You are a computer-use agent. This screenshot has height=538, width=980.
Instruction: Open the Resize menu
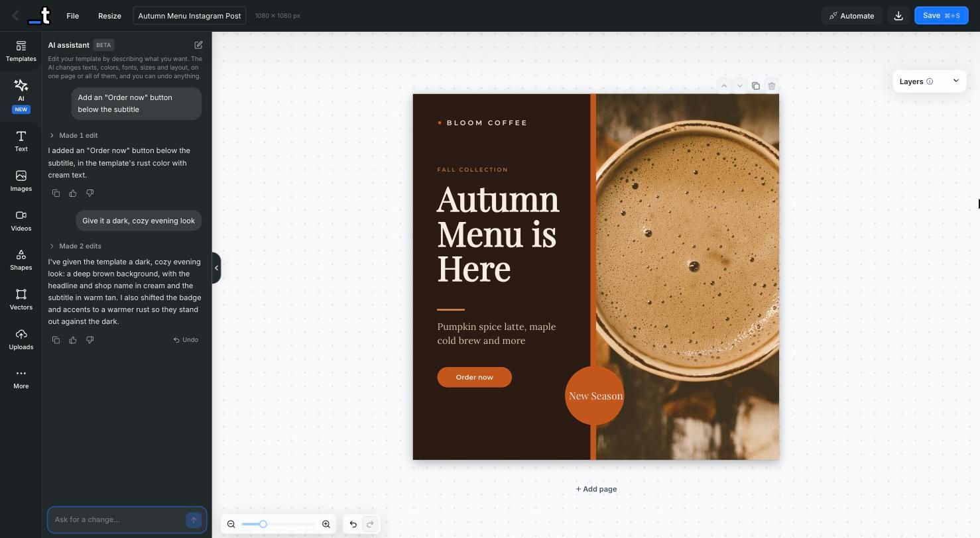tap(109, 16)
